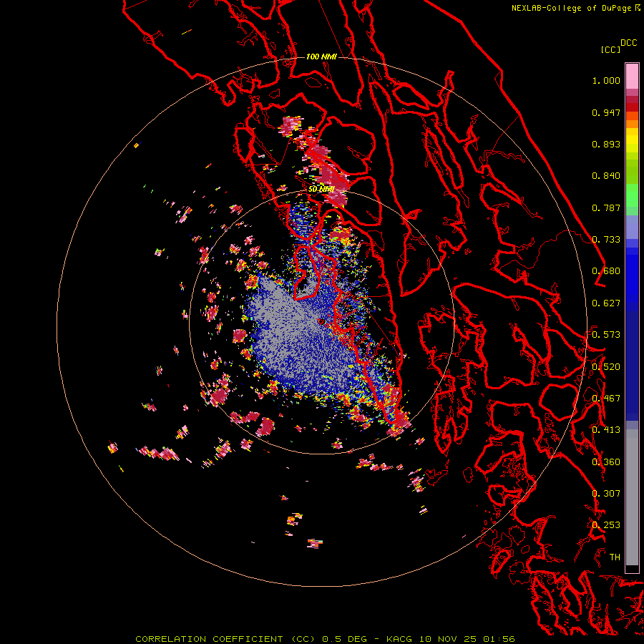This screenshot has height=644, width=644.
Task: Pick the light pink swatch atop the color bar
Action: click(632, 76)
